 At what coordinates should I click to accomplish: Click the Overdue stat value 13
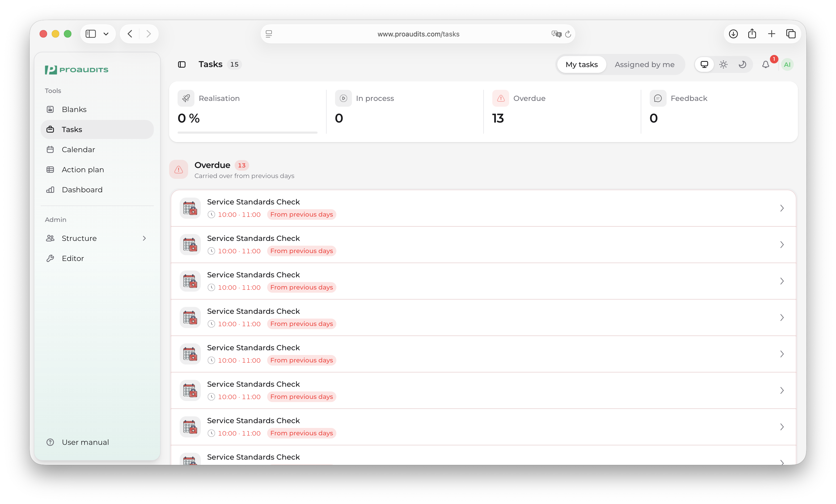pyautogui.click(x=498, y=118)
